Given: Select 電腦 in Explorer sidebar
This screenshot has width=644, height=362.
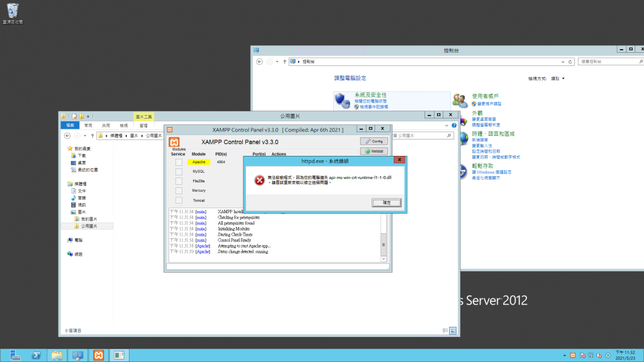Looking at the screenshot, I should pyautogui.click(x=78, y=240).
